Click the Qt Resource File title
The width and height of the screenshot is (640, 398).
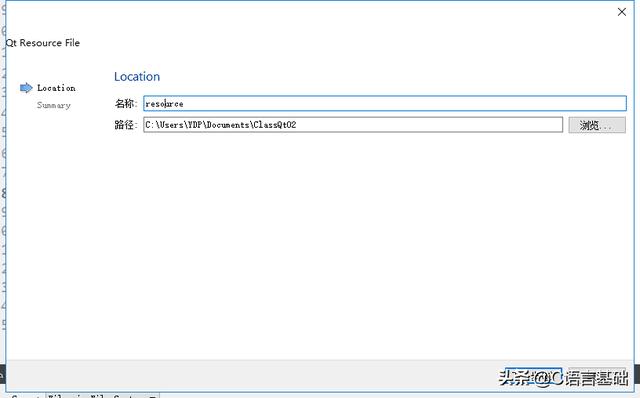[42, 43]
